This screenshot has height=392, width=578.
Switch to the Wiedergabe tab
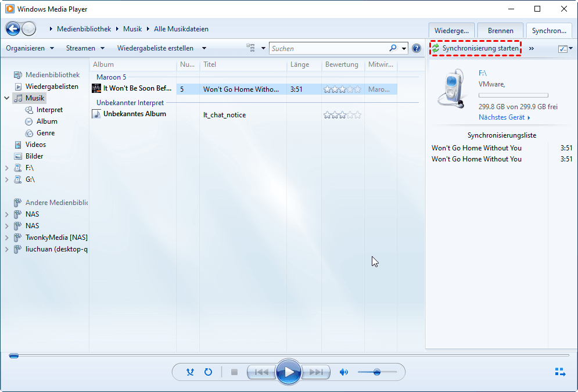click(451, 31)
